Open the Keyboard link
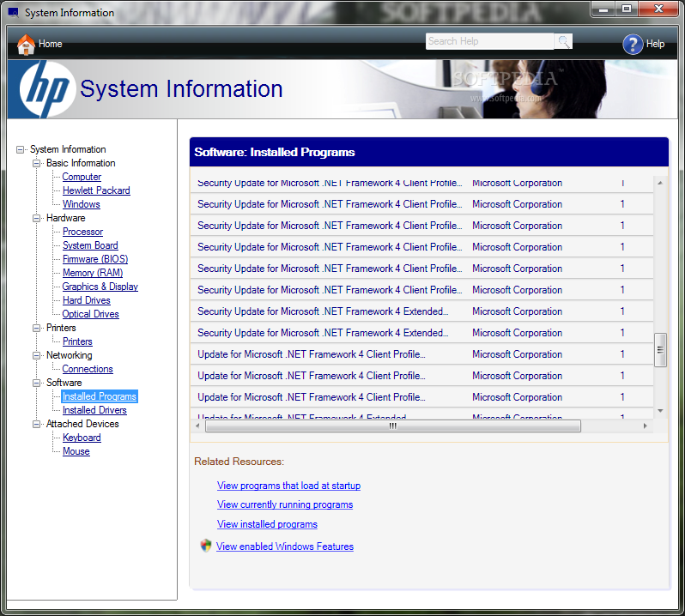 pyautogui.click(x=82, y=438)
